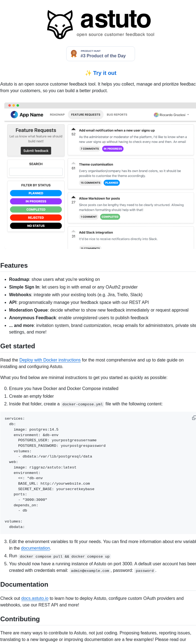Upvote the Add Slack integration post
This screenshot has height=644, width=196.
[73, 231]
